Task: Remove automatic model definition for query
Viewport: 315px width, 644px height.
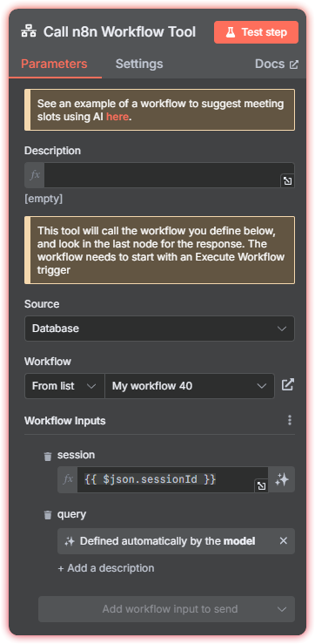Action: pos(284,541)
